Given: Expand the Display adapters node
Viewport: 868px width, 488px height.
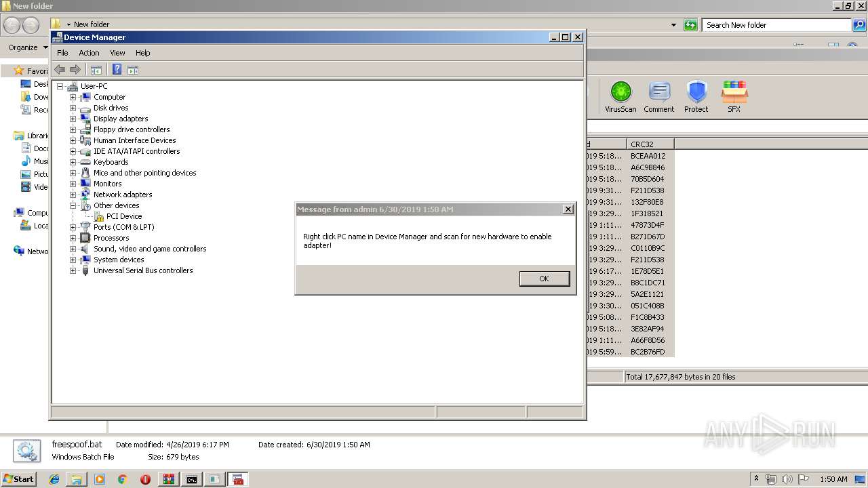Looking at the screenshot, I should tap(73, 119).
